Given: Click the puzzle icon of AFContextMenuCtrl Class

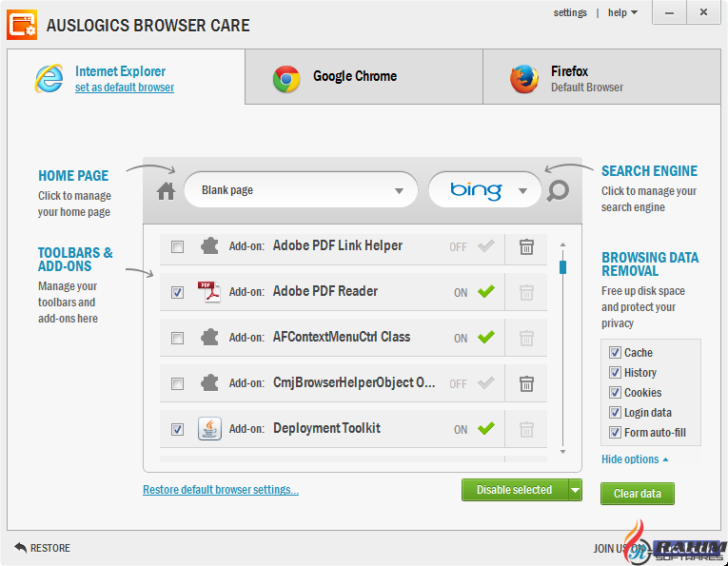Looking at the screenshot, I should (x=209, y=338).
